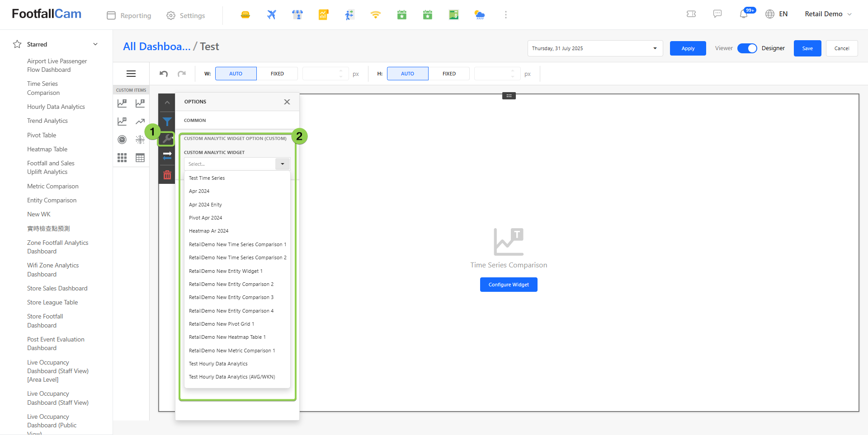Viewport: 868px width, 435px height.
Task: Open the filter funnel icon in widget menu
Action: (167, 122)
